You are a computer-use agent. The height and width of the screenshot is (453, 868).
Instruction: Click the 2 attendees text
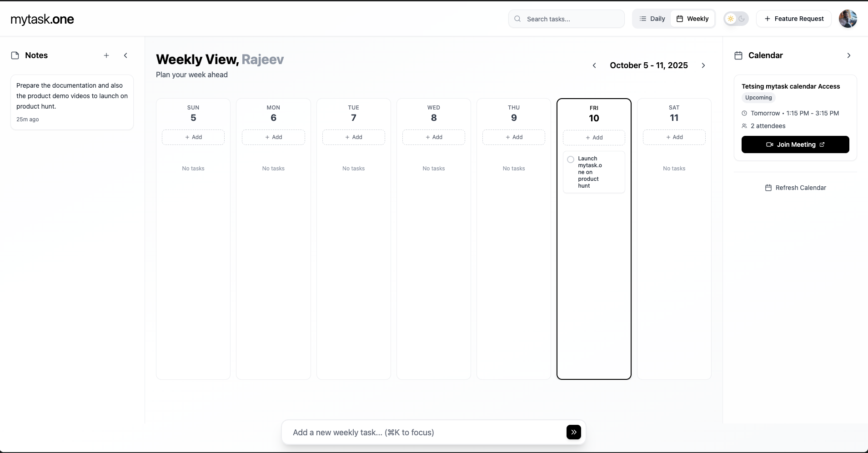pos(768,126)
